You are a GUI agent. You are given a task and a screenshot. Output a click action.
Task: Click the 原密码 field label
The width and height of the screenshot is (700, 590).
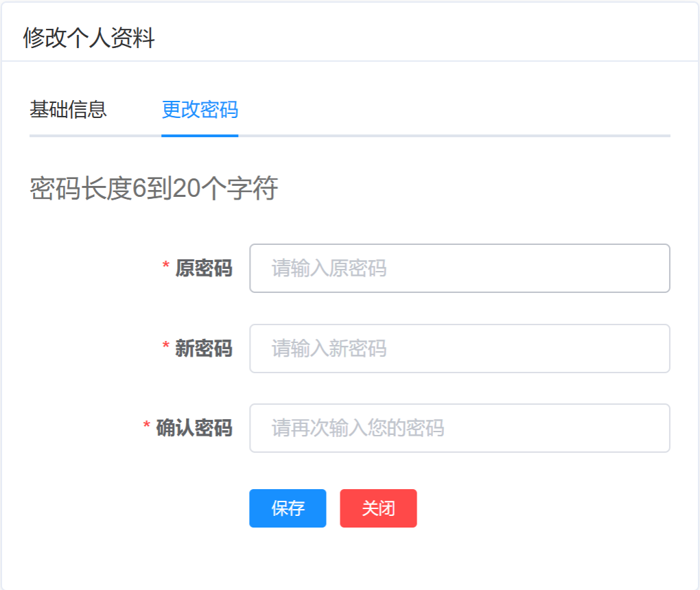tap(204, 268)
